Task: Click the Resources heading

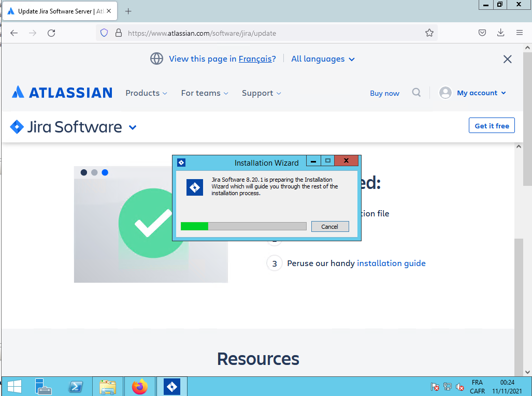Action: 258,359
